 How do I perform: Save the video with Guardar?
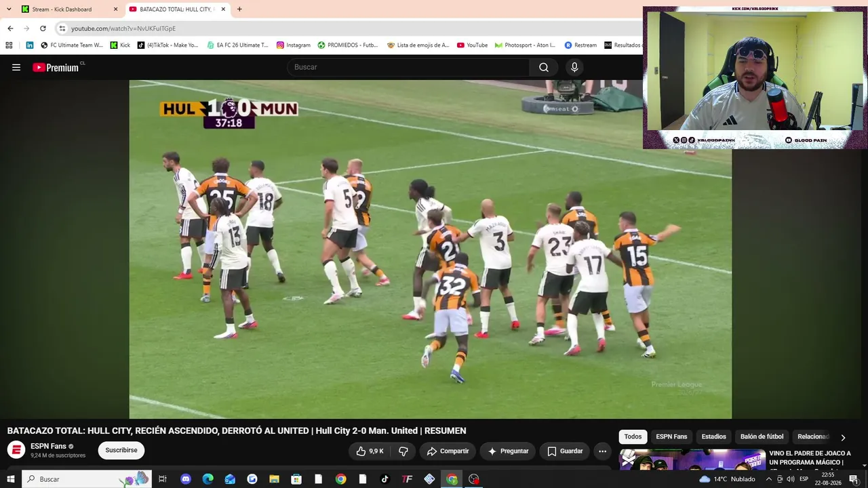pos(565,451)
